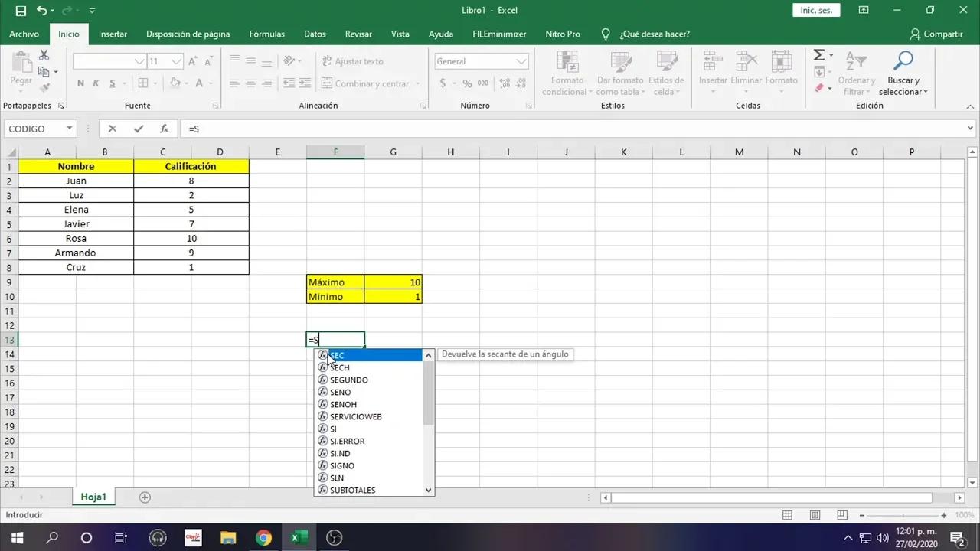Click in the formula bar input
The image size is (980, 551).
point(573,129)
